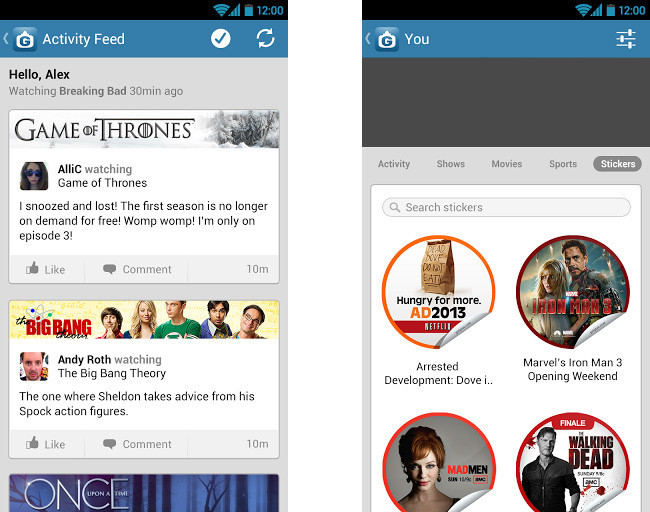Switch to the Activity tab
This screenshot has width=650, height=512.
(394, 164)
